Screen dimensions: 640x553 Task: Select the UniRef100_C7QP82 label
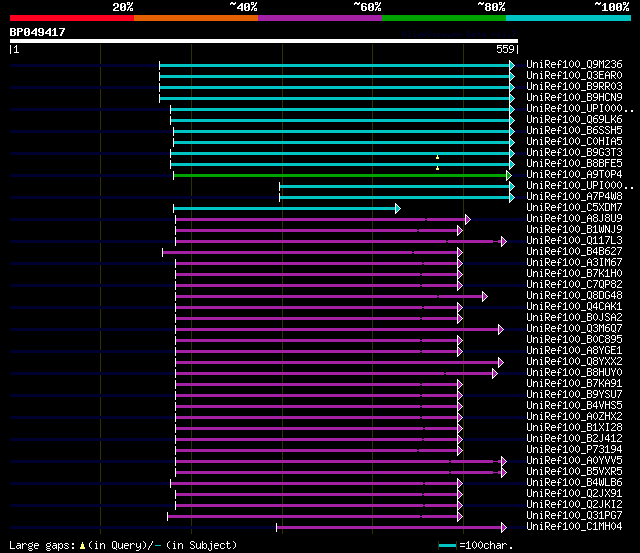coord(574,285)
